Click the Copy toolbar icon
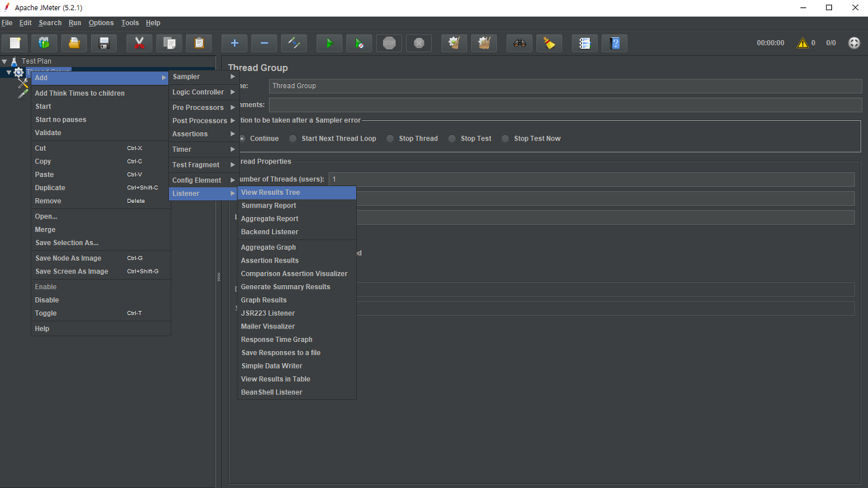Viewport: 868px width, 488px height. tap(169, 43)
